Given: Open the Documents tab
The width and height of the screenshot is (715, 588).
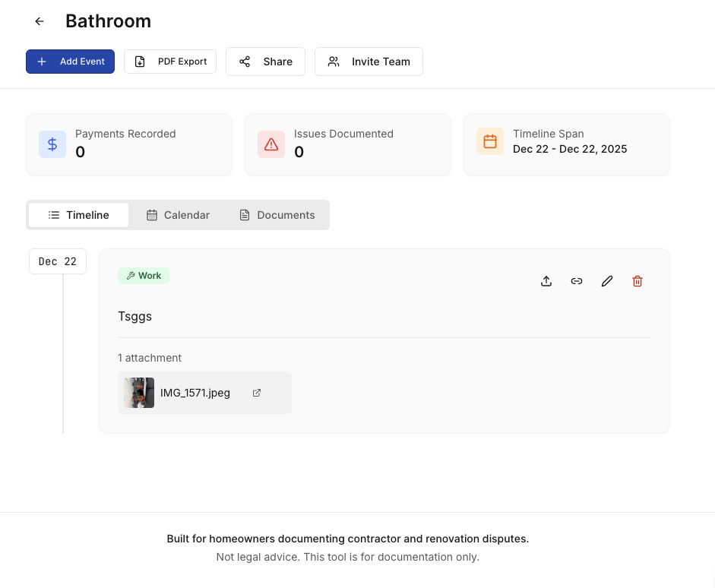Looking at the screenshot, I should pos(277,215).
